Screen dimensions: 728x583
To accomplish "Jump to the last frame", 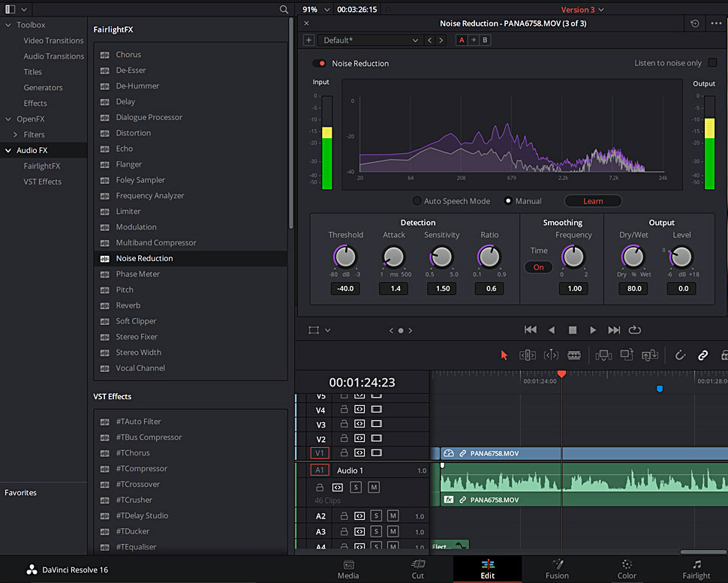I will 614,329.
